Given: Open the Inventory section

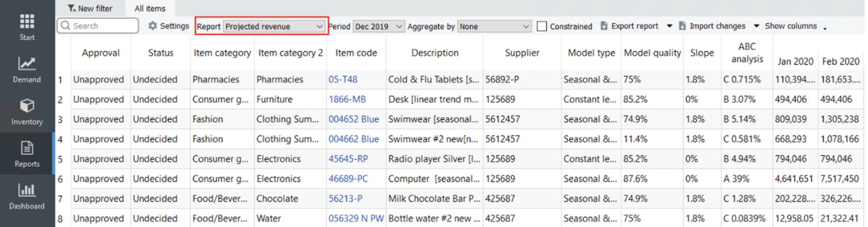Looking at the screenshot, I should point(27,112).
